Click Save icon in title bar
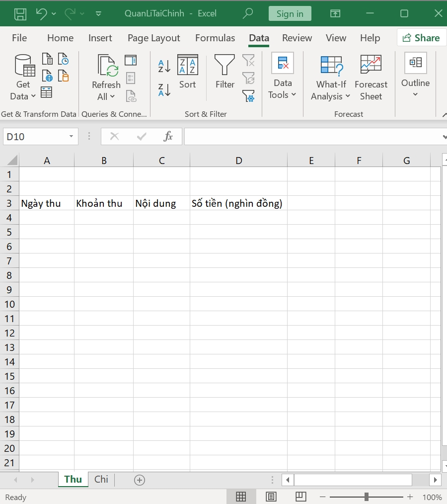Viewport: 447px width, 504px height. pyautogui.click(x=20, y=13)
